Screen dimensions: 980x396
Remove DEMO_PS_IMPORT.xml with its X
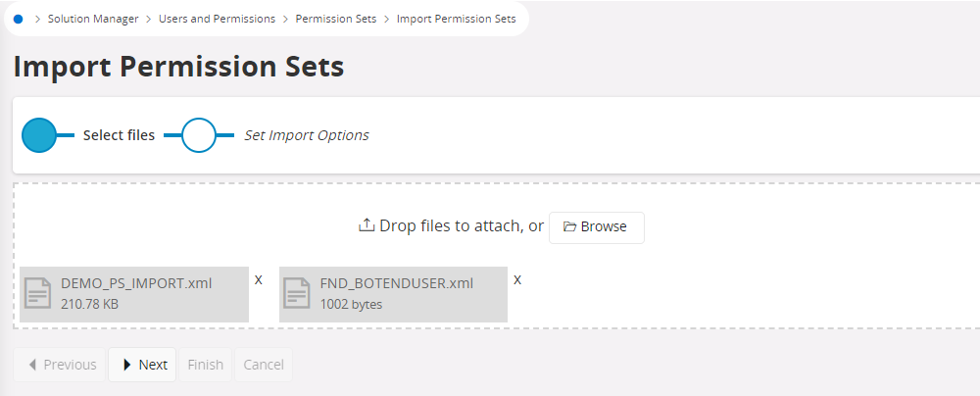(x=259, y=279)
